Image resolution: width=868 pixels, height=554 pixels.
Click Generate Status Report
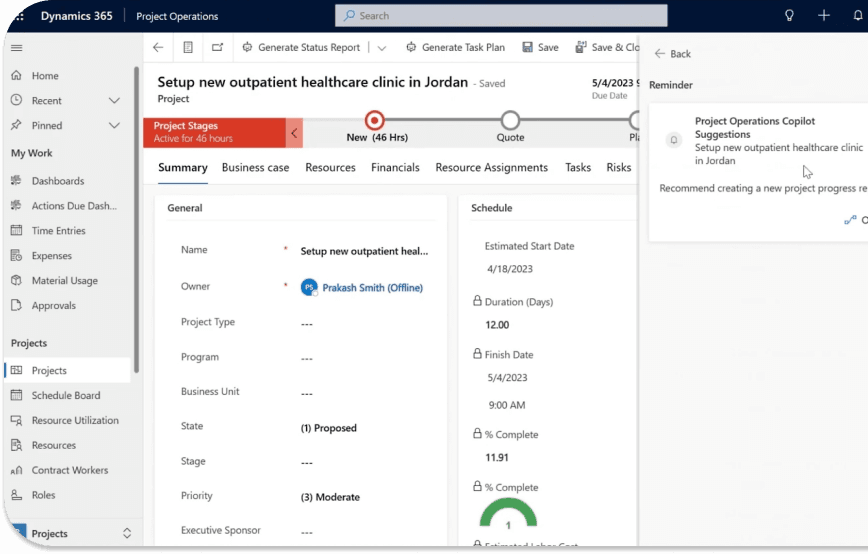(x=301, y=47)
